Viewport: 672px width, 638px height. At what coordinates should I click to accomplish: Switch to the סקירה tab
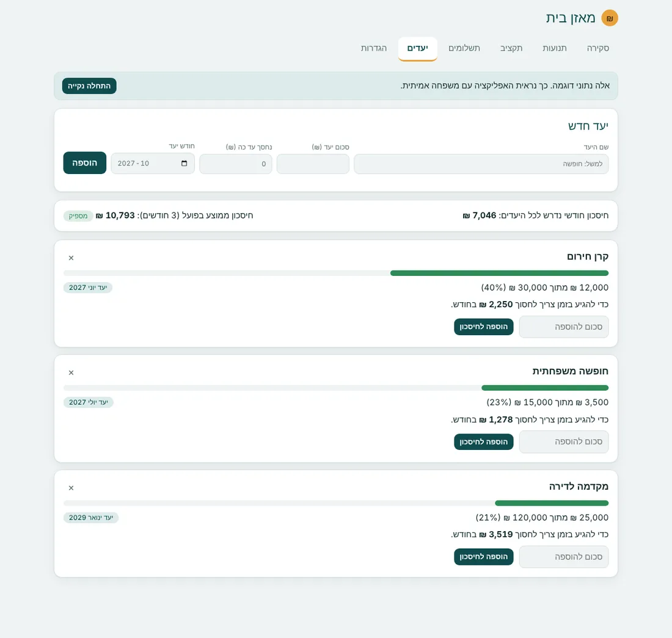click(x=598, y=48)
